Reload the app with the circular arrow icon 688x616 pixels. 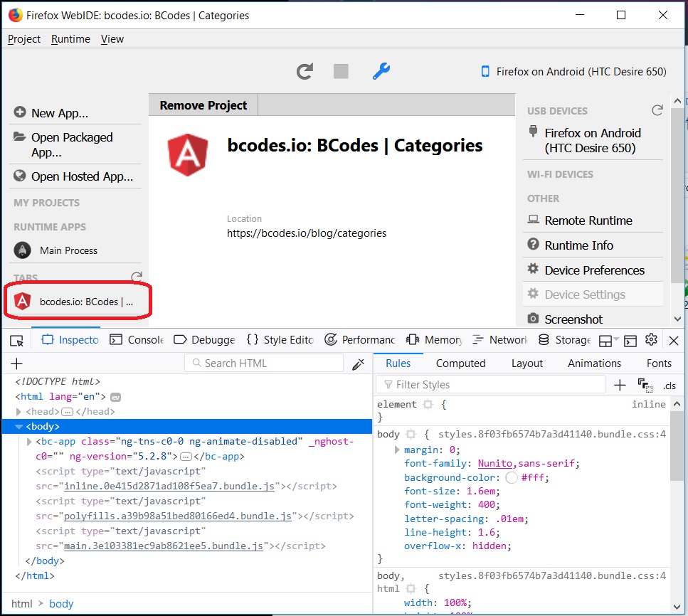pos(304,71)
